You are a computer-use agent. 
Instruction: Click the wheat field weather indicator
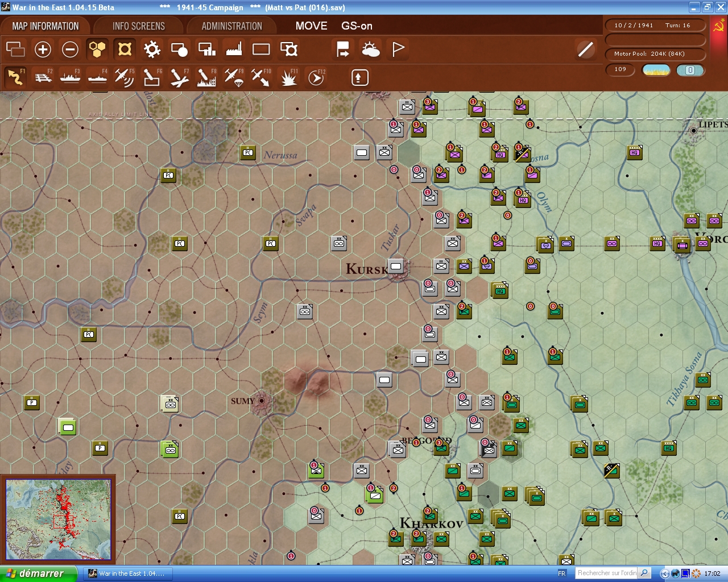656,70
